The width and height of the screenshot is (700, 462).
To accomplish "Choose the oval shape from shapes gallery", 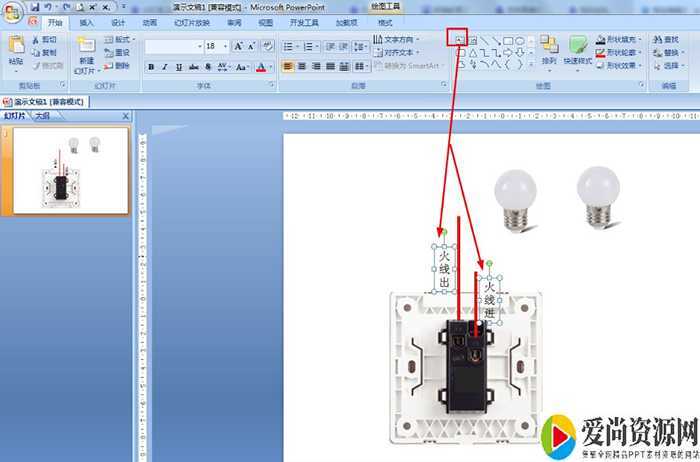I will tap(519, 40).
